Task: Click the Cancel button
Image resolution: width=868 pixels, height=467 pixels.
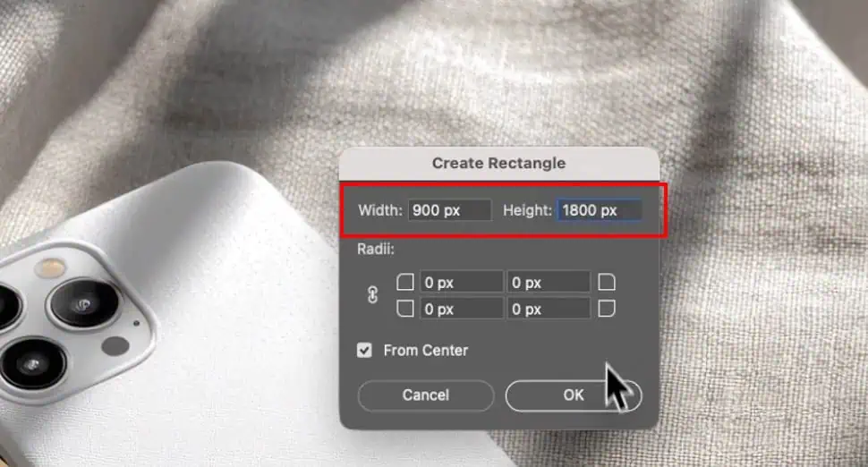Action: (x=426, y=395)
